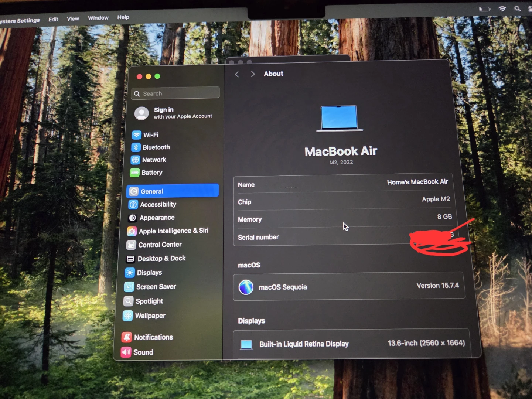The width and height of the screenshot is (532, 399).
Task: Click the MacBook Air laptop image
Action: tap(340, 119)
